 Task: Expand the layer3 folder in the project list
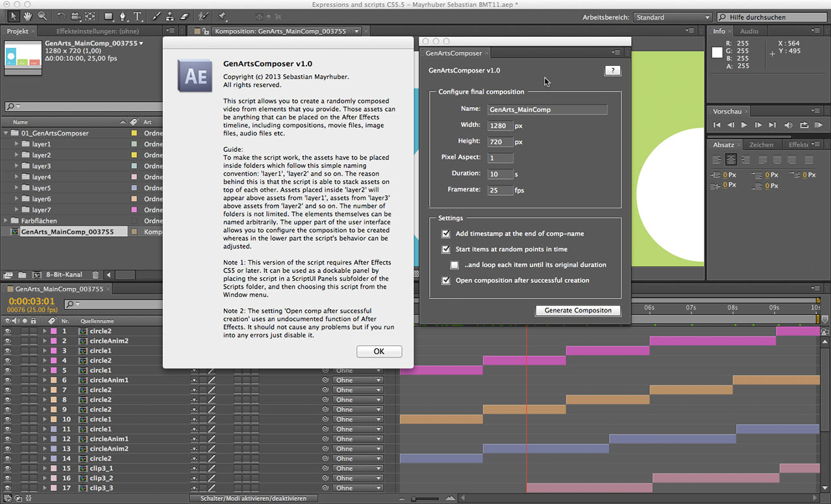pos(16,166)
